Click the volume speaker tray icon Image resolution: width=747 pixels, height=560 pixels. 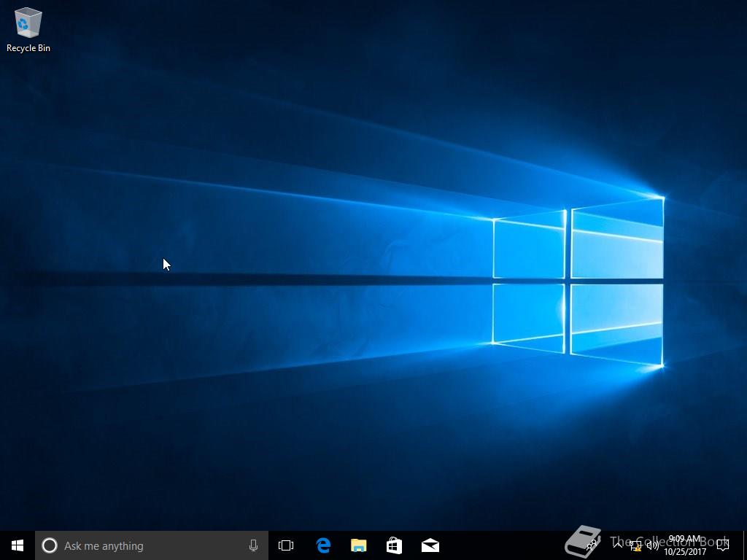653,545
